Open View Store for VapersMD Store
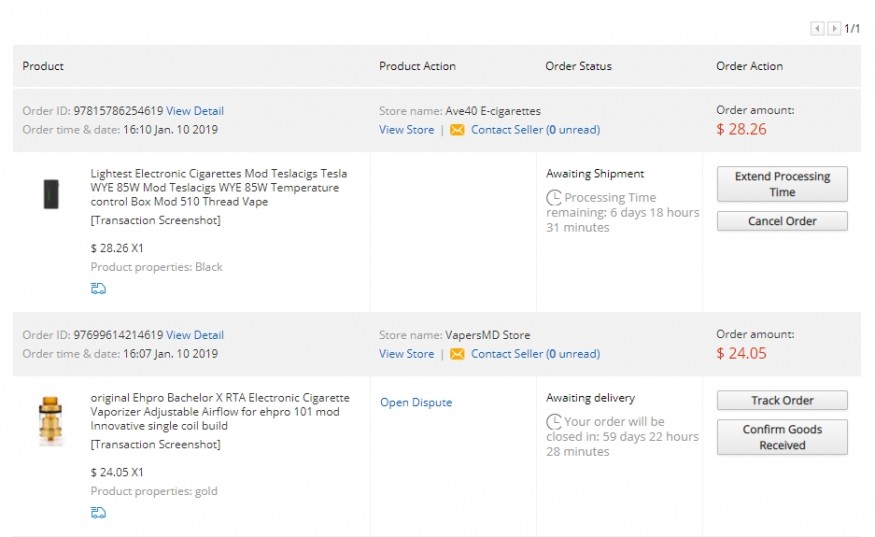This screenshot has height=537, width=875. tap(406, 354)
